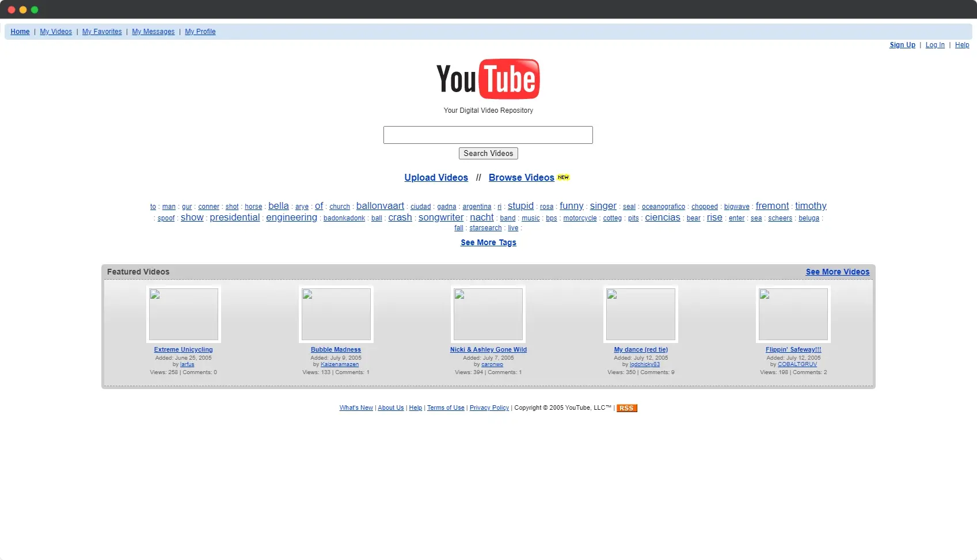
Task: Click the Bubble Madness title link
Action: (x=336, y=349)
